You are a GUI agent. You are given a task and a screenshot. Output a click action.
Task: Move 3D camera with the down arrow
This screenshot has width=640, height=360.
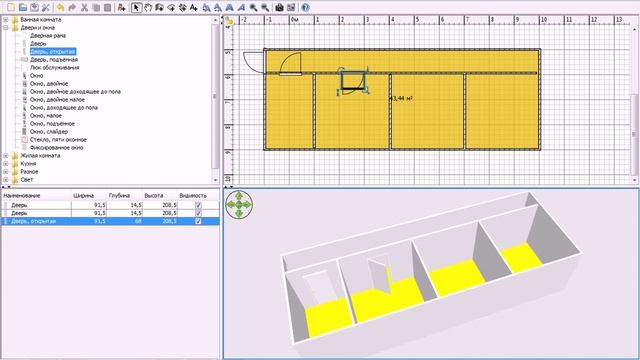coord(239,213)
